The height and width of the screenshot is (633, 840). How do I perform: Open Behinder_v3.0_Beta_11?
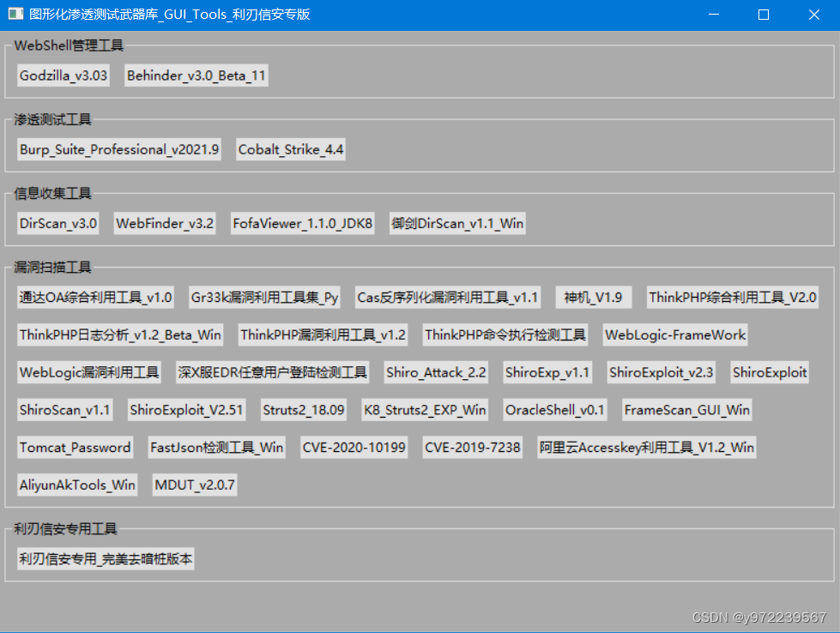pyautogui.click(x=196, y=75)
